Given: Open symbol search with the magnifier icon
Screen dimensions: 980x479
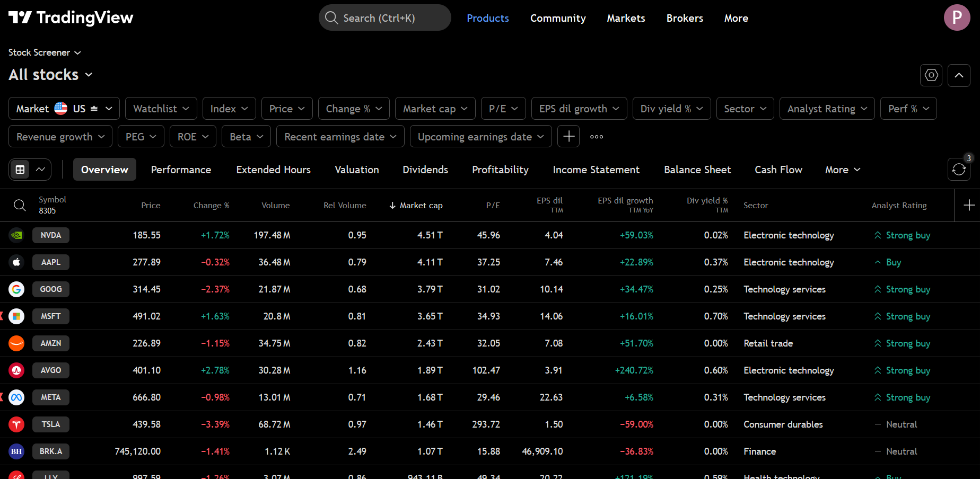Looking at the screenshot, I should pyautogui.click(x=20, y=205).
